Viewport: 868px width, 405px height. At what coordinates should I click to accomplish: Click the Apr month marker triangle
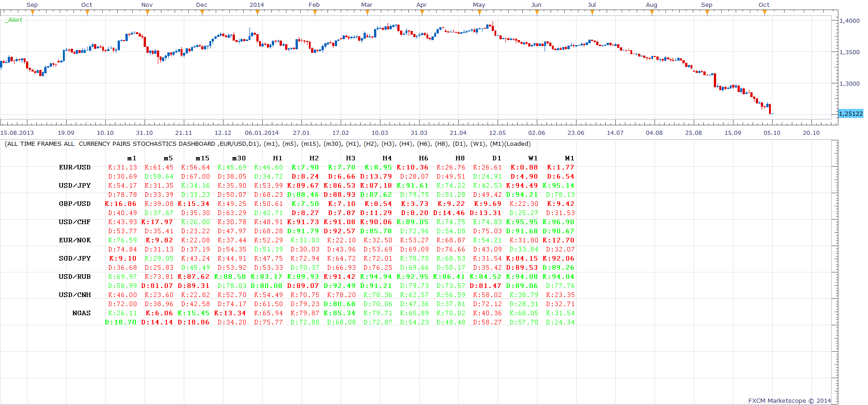(x=422, y=12)
